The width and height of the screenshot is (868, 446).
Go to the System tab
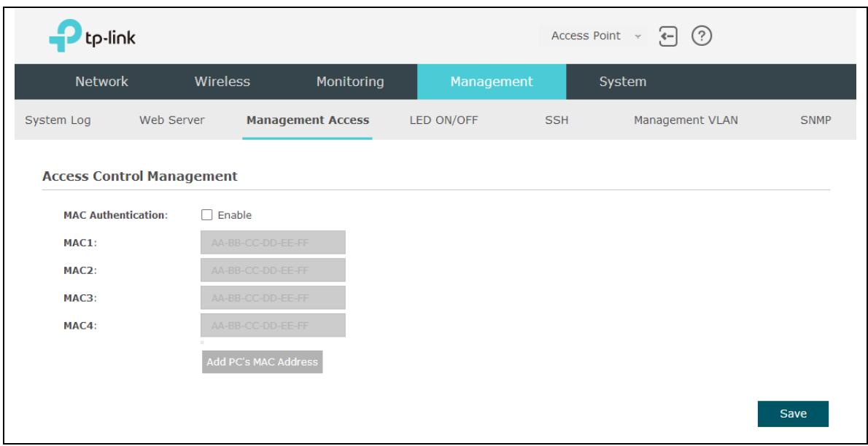point(622,82)
